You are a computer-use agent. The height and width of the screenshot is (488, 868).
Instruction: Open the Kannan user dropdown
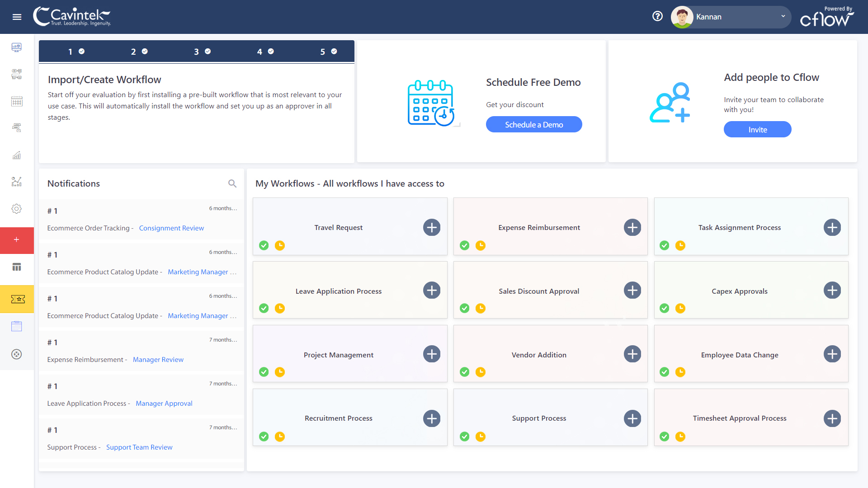tap(731, 17)
